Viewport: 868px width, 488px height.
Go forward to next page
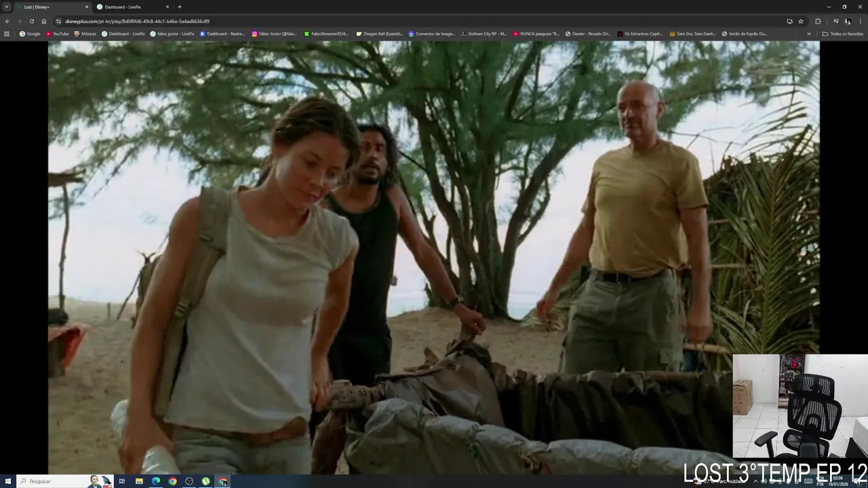19,21
